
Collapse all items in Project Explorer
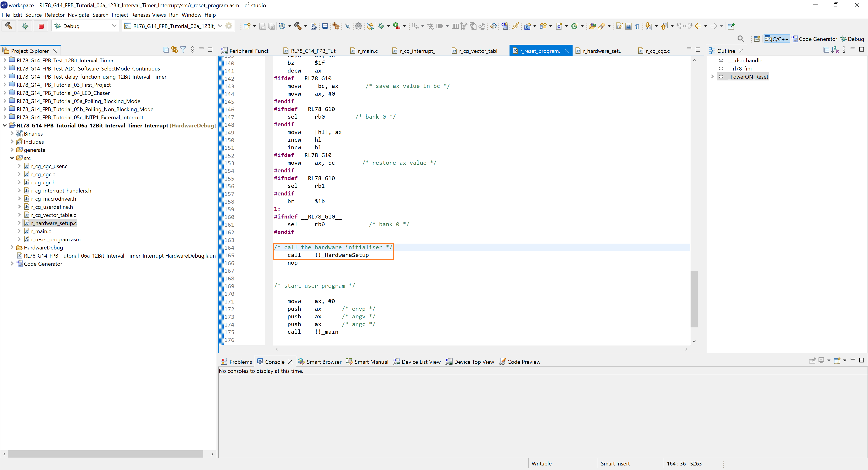(x=166, y=50)
